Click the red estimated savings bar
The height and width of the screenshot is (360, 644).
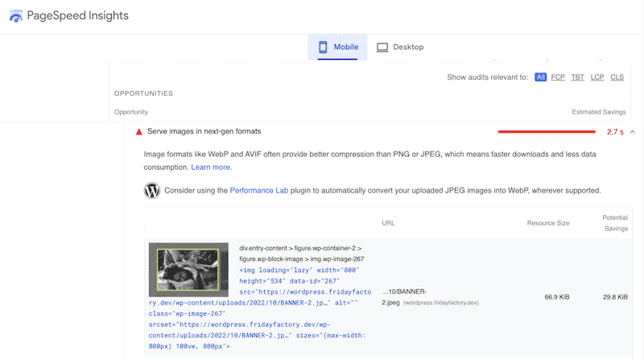547,130
